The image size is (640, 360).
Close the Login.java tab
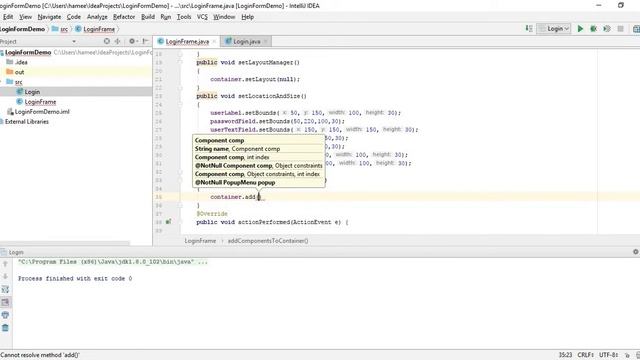pos(266,42)
